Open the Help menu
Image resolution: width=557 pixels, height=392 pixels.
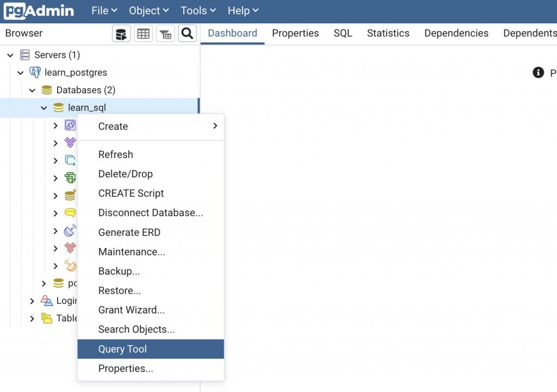[243, 11]
